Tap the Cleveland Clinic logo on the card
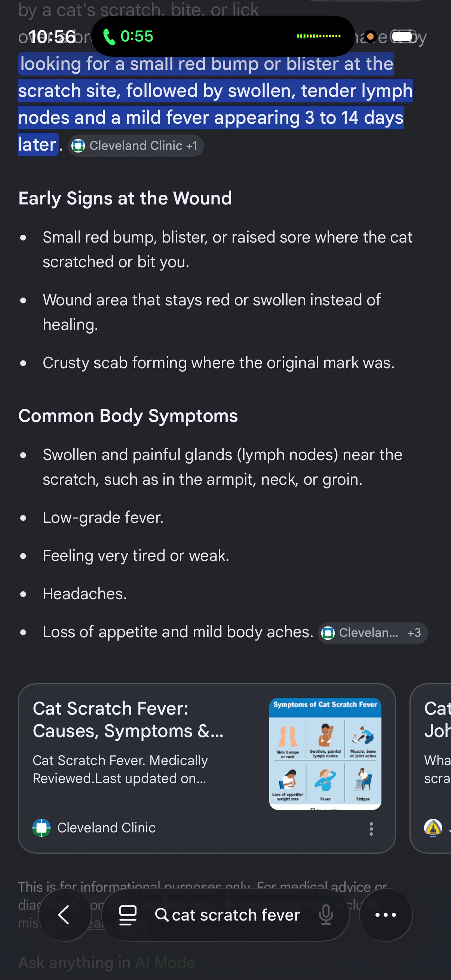This screenshot has height=980, width=451. (42, 828)
